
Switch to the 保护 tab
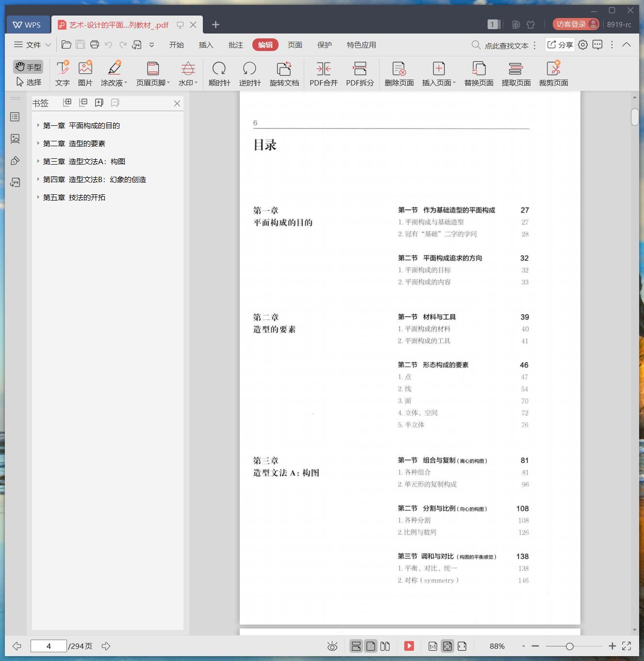pos(324,45)
